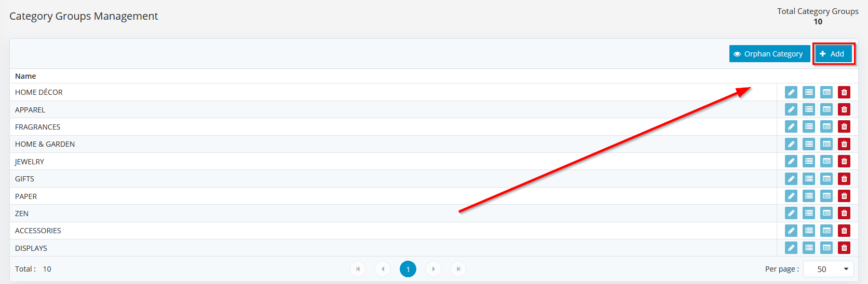Edit the HOME DÉCOR group with pencil icon
The height and width of the screenshot is (284, 868).
tap(791, 92)
